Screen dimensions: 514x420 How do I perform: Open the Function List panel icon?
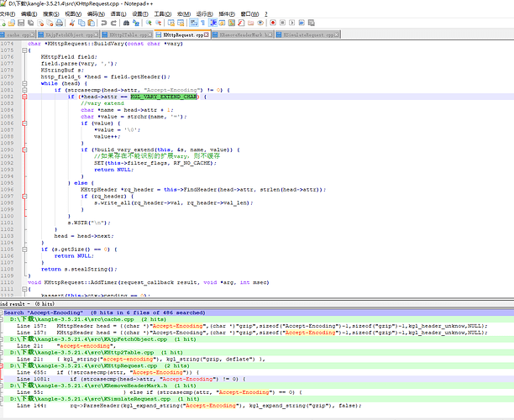click(241, 23)
